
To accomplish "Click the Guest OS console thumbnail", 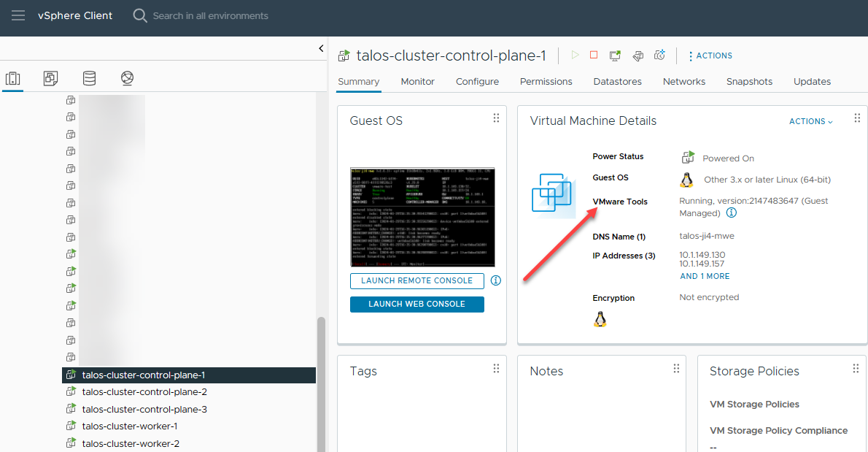I will [422, 217].
